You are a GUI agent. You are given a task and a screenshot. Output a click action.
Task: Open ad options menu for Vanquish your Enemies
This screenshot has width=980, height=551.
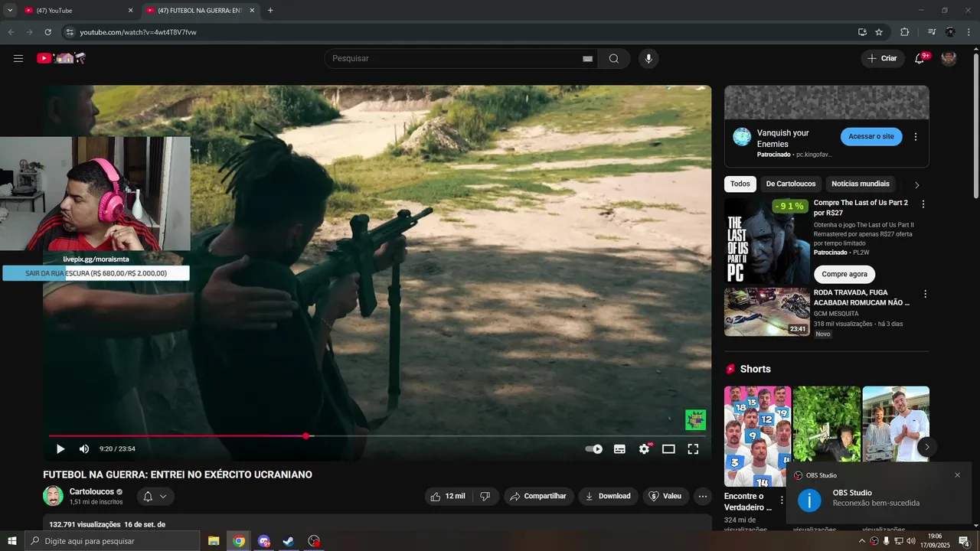coord(915,137)
